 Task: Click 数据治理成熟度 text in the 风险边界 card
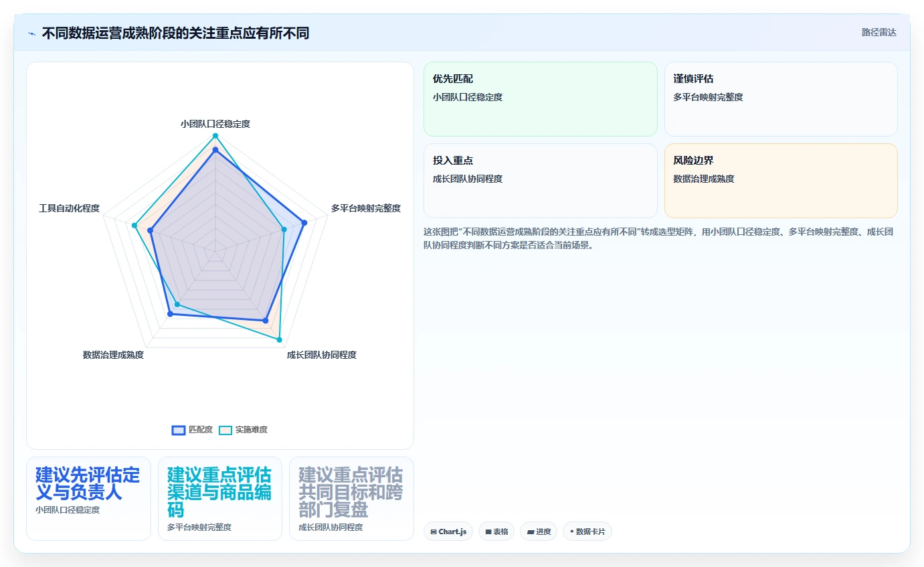click(x=704, y=179)
